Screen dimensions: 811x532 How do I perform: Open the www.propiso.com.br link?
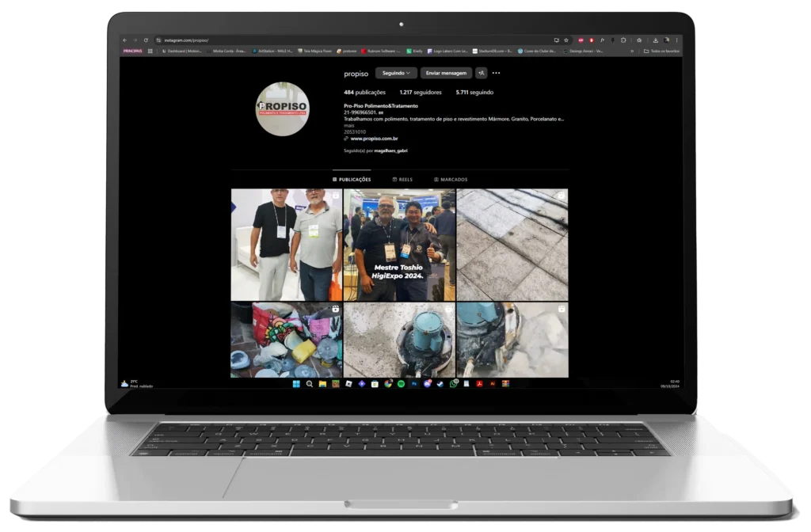point(374,139)
